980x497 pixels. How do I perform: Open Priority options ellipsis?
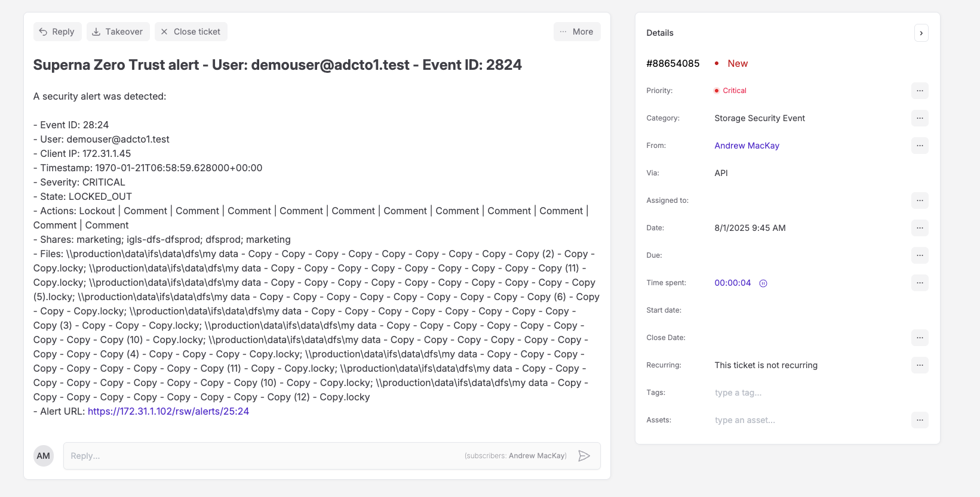(x=920, y=91)
